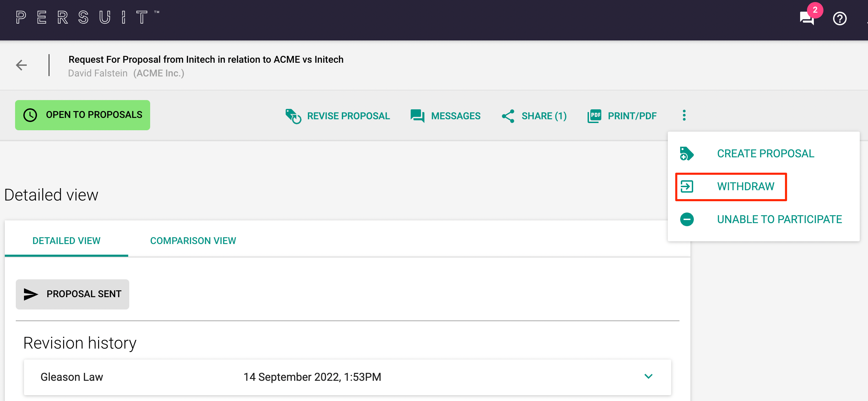Switch to the Comparison View tab
868x401 pixels.
click(x=193, y=241)
